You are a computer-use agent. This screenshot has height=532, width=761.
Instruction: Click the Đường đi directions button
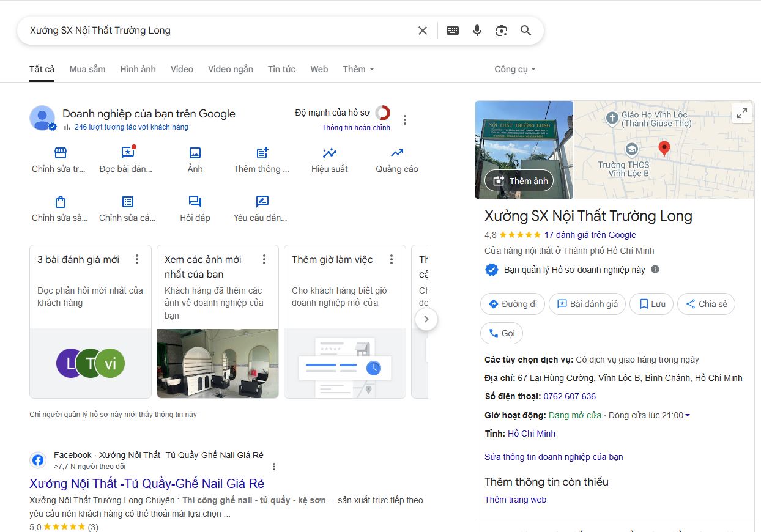point(513,304)
